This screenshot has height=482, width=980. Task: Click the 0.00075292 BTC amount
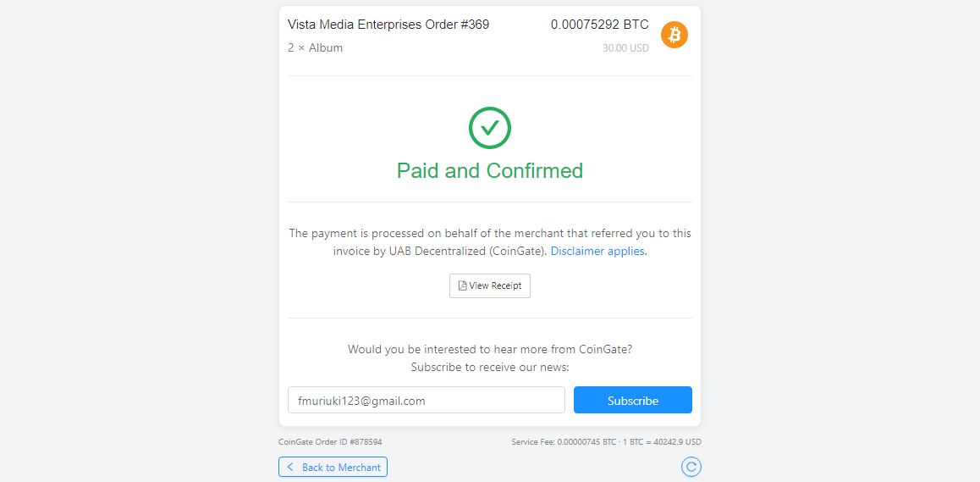pyautogui.click(x=599, y=25)
